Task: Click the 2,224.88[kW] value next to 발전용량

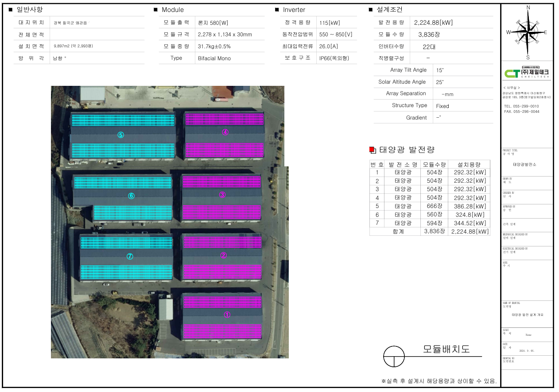Action: point(433,23)
